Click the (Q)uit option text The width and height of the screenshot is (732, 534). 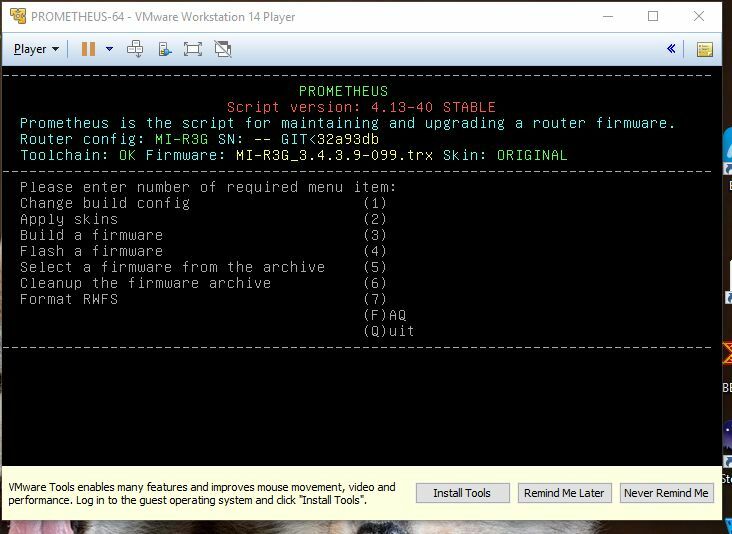[389, 331]
